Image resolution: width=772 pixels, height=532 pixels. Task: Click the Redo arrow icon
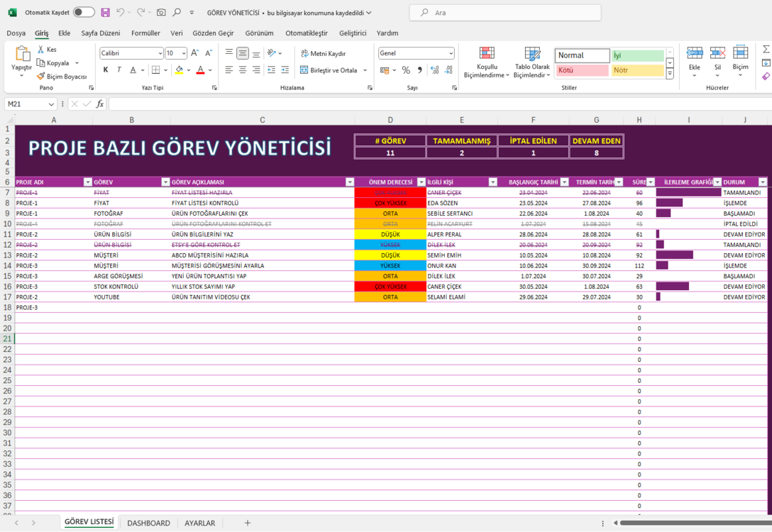[x=140, y=12]
